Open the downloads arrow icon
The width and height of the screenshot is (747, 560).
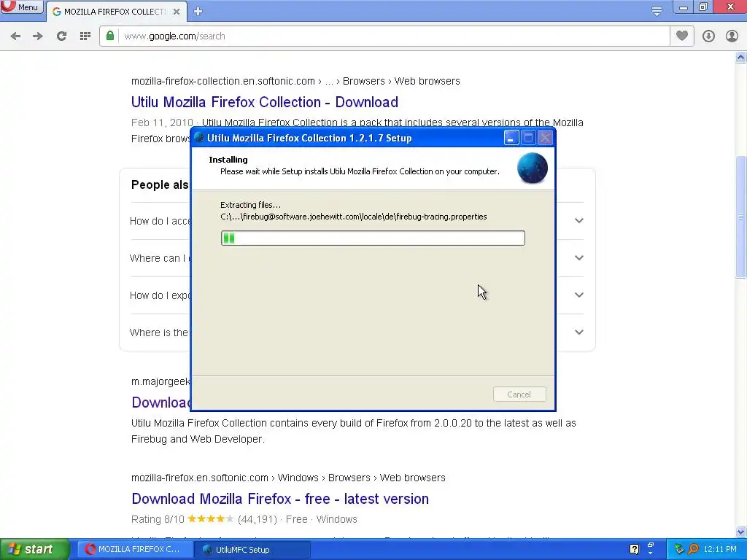click(708, 36)
